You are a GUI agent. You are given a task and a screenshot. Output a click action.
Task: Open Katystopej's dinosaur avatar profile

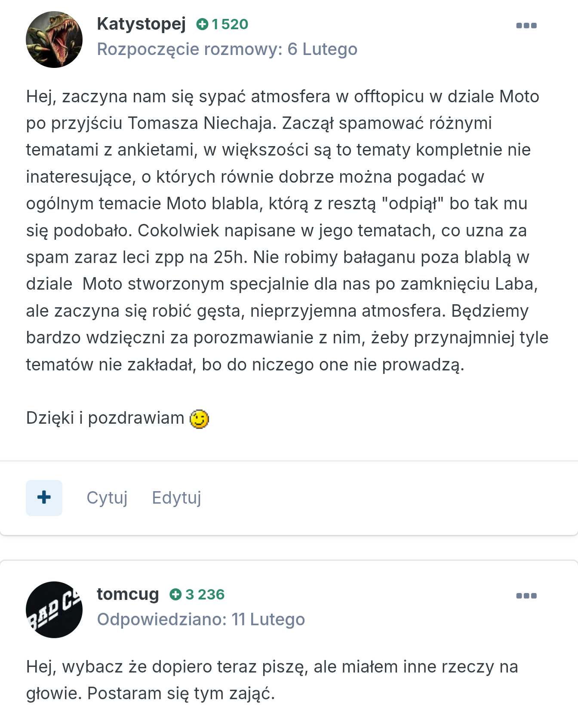(x=54, y=40)
